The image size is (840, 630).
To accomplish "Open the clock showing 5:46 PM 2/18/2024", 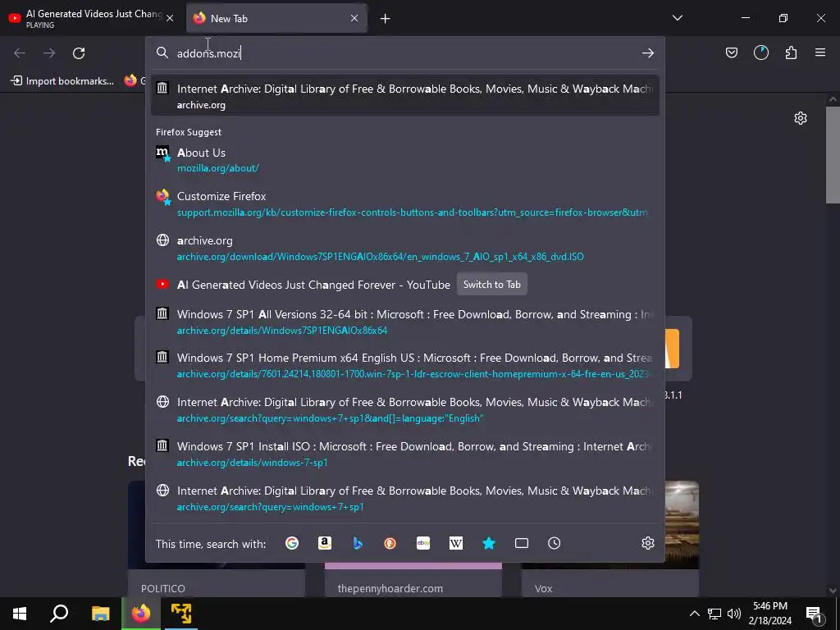I will click(769, 614).
